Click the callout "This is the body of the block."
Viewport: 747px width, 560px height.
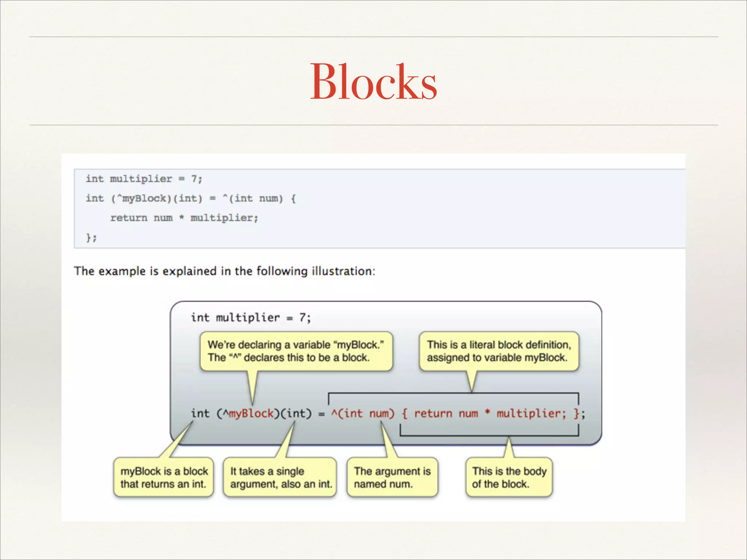[x=509, y=477]
